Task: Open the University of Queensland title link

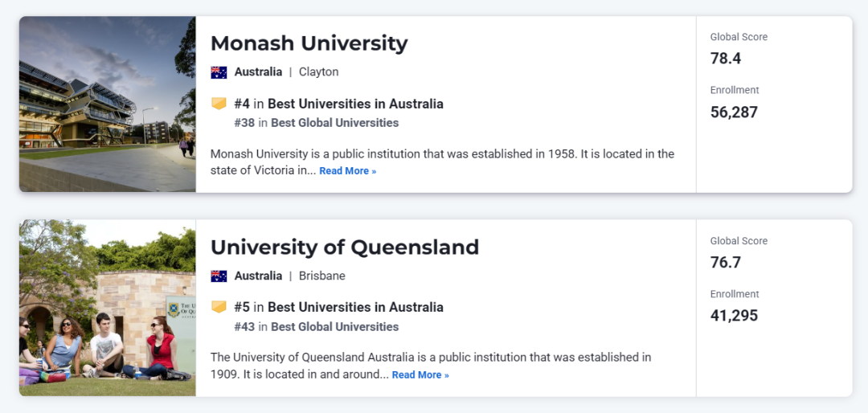Action: (344, 247)
